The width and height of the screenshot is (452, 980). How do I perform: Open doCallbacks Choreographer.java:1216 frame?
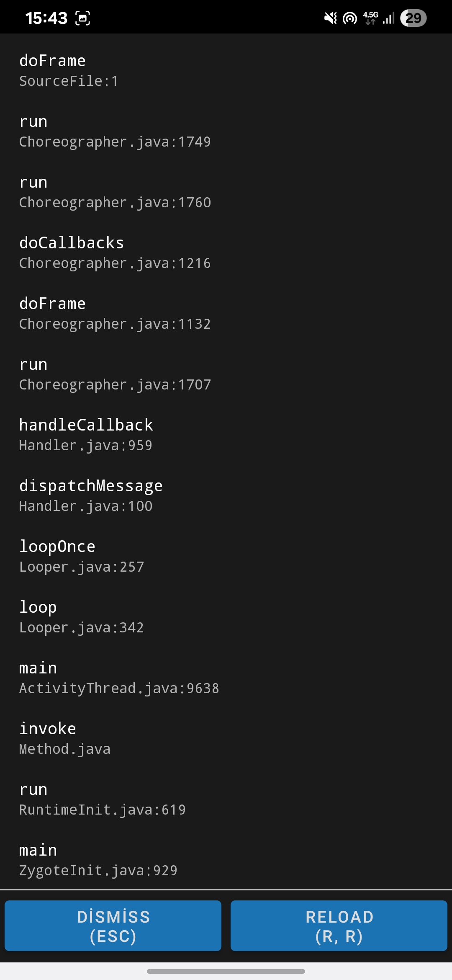226,253
